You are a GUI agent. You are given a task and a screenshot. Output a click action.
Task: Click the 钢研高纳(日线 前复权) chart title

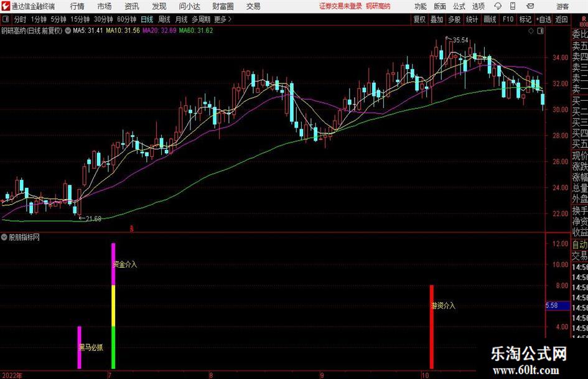(x=32, y=30)
